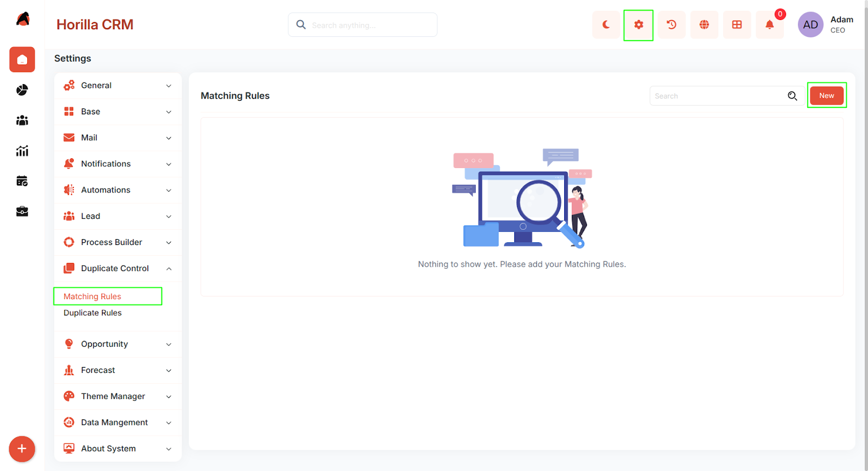Open the pie chart dashboard sidebar icon

22,90
